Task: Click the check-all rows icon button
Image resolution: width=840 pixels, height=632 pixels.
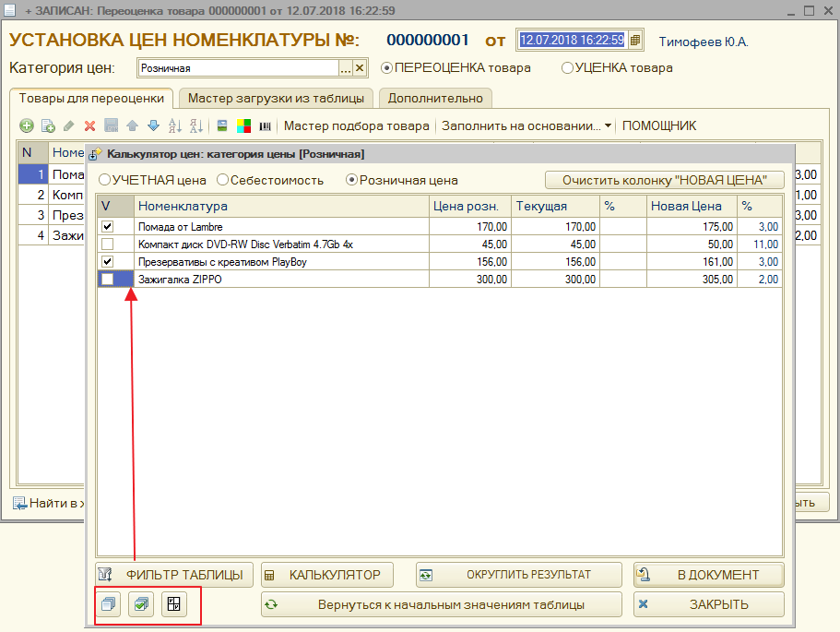Action: point(141,604)
